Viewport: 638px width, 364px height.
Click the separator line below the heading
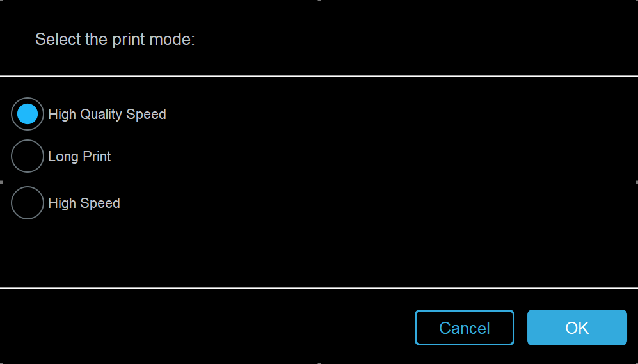coord(319,76)
